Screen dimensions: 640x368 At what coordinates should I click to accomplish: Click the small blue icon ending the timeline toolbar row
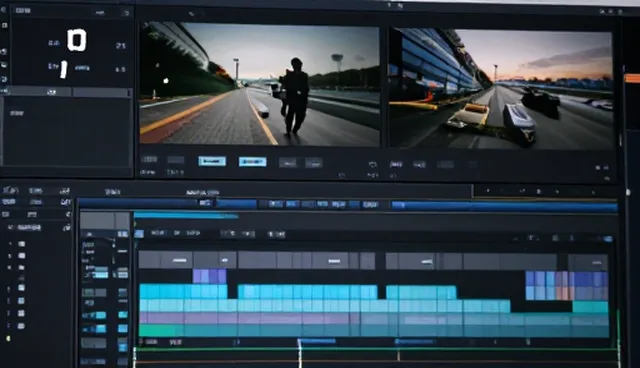click(x=608, y=239)
